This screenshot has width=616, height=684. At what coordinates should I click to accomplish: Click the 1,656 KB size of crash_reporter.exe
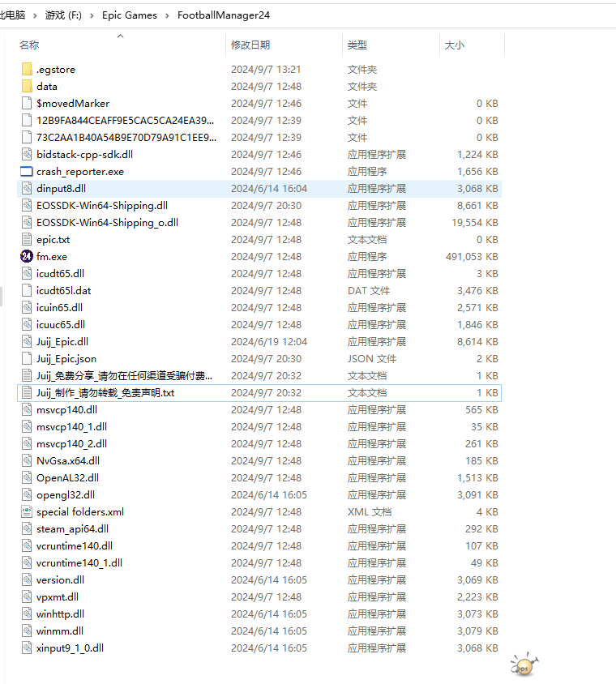point(477,171)
